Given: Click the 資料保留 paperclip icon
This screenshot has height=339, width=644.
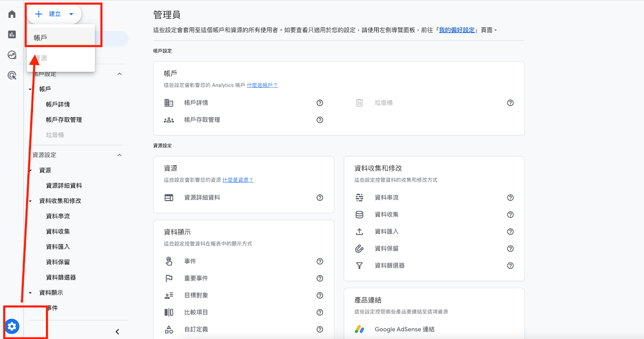Looking at the screenshot, I should point(359,249).
